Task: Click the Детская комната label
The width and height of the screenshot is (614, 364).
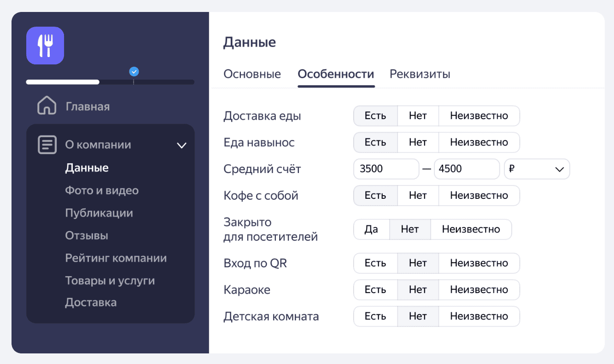Action: point(271,317)
